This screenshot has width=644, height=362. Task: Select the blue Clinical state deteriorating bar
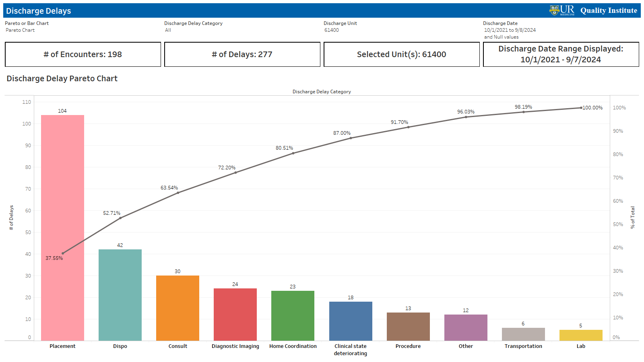pos(351,321)
